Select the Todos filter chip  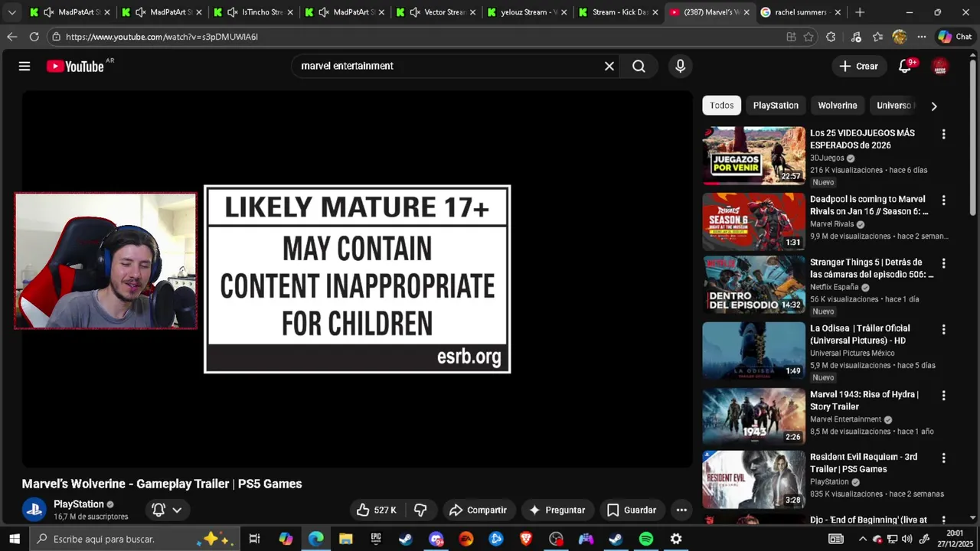(x=721, y=106)
